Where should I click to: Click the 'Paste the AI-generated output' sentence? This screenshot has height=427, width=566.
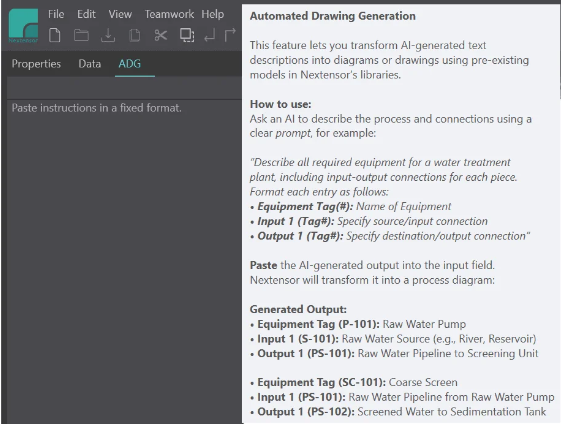click(372, 265)
